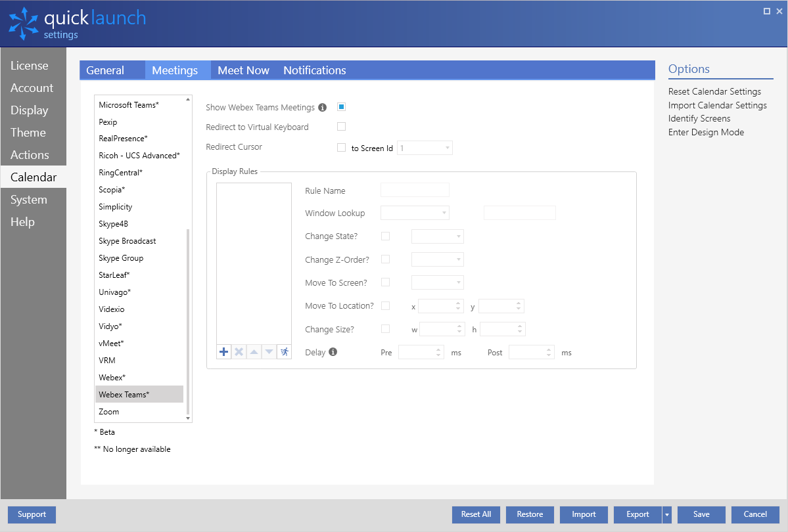Image resolution: width=788 pixels, height=532 pixels.
Task: Click the Pre delay stepper field
Action: pyautogui.click(x=421, y=352)
